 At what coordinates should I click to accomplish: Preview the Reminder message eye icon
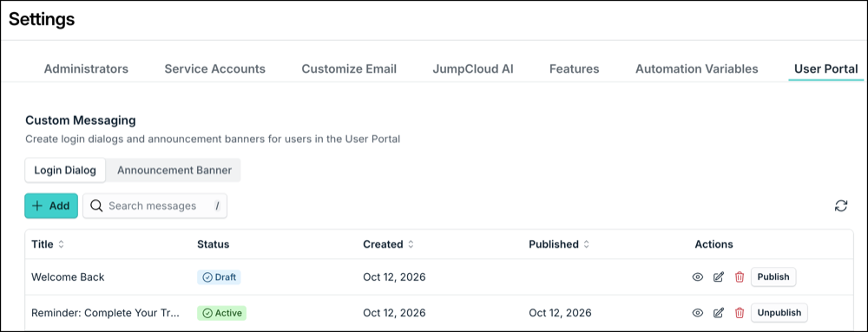(x=698, y=313)
